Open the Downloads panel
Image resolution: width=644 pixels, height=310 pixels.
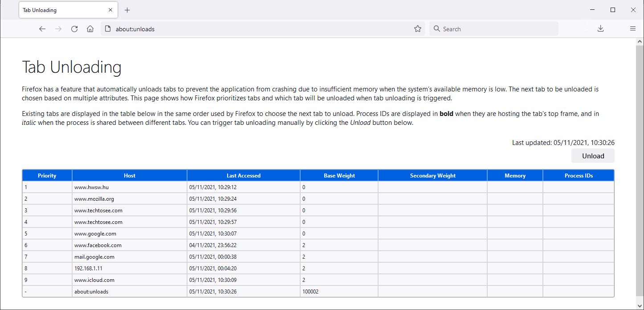600,29
